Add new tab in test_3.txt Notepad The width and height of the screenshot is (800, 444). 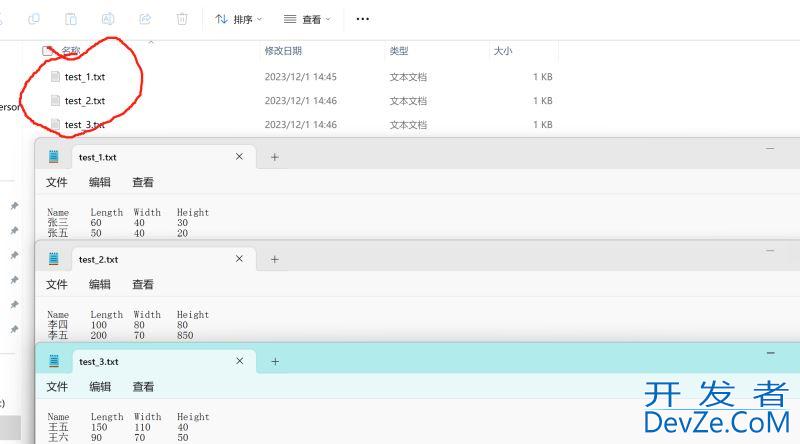[275, 361]
